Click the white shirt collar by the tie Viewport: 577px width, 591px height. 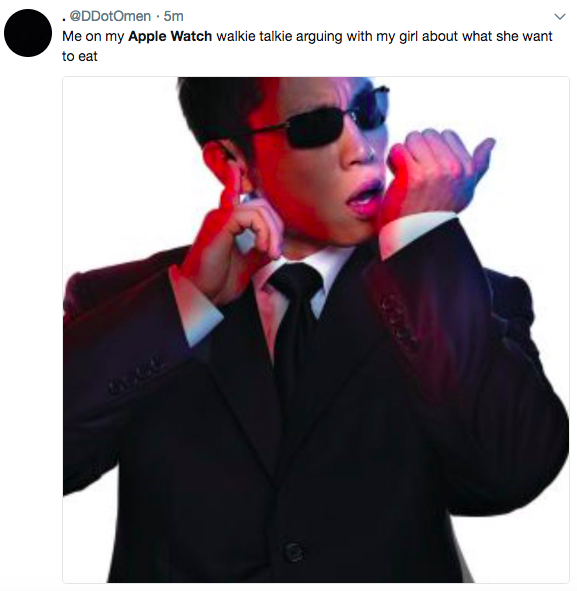(292, 273)
